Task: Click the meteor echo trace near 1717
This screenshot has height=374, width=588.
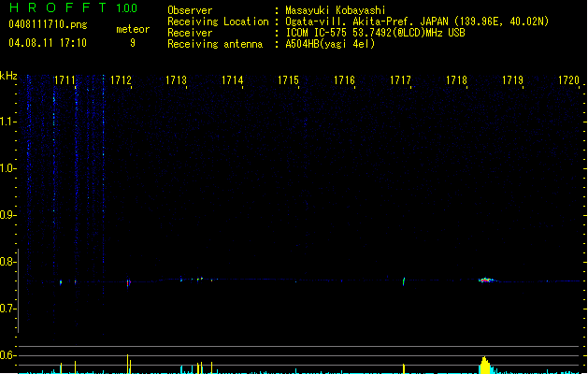Action: (x=404, y=281)
